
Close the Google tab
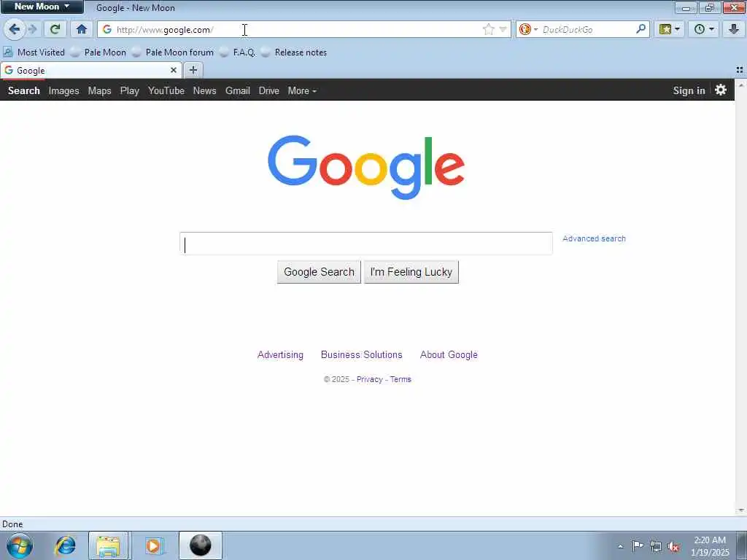pyautogui.click(x=174, y=71)
